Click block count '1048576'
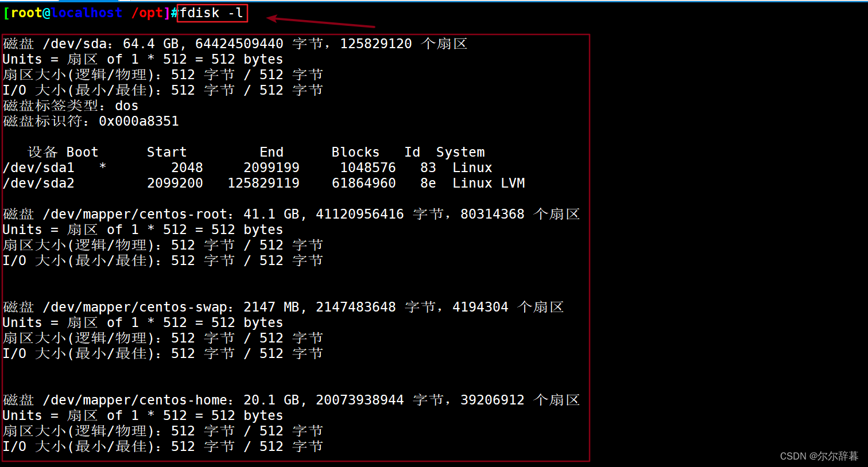Viewport: 868px width, 467px height. click(368, 168)
